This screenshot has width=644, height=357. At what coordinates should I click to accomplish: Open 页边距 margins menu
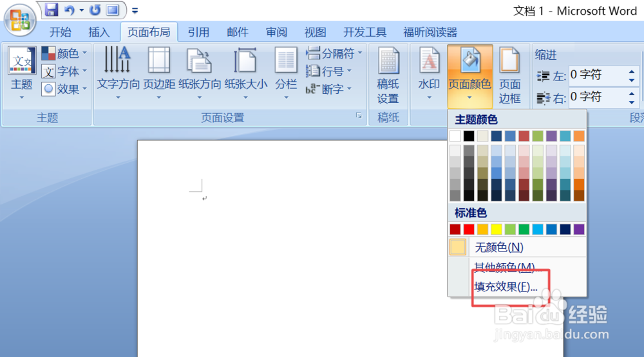point(159,73)
